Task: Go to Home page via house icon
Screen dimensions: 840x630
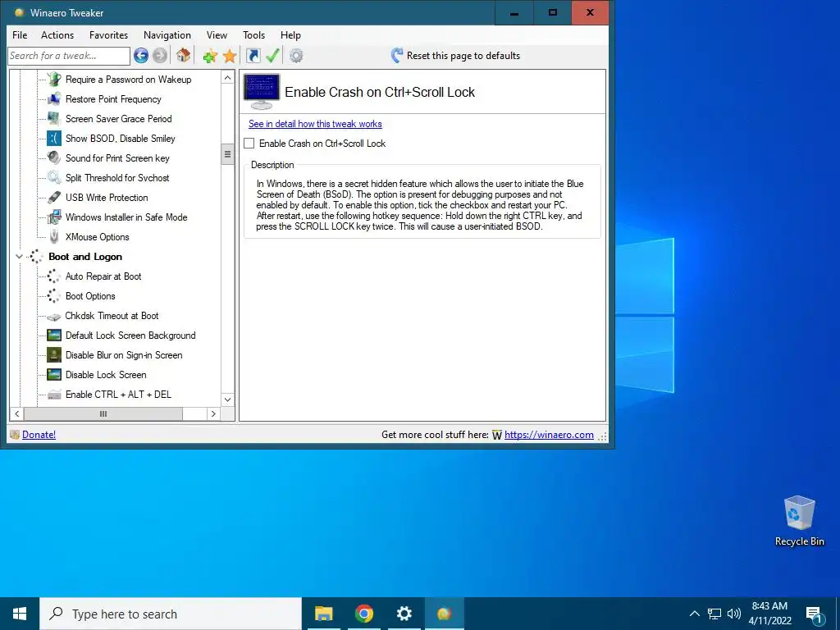Action: click(x=183, y=55)
